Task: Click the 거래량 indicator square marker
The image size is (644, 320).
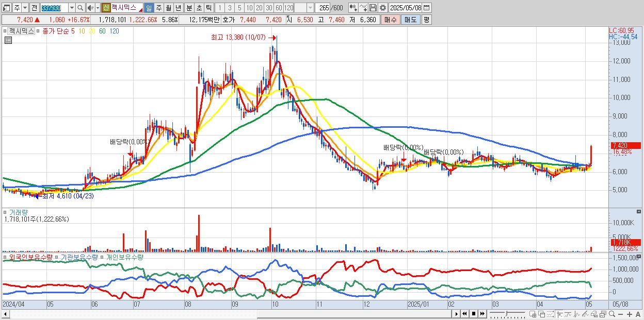Action: 6,212
